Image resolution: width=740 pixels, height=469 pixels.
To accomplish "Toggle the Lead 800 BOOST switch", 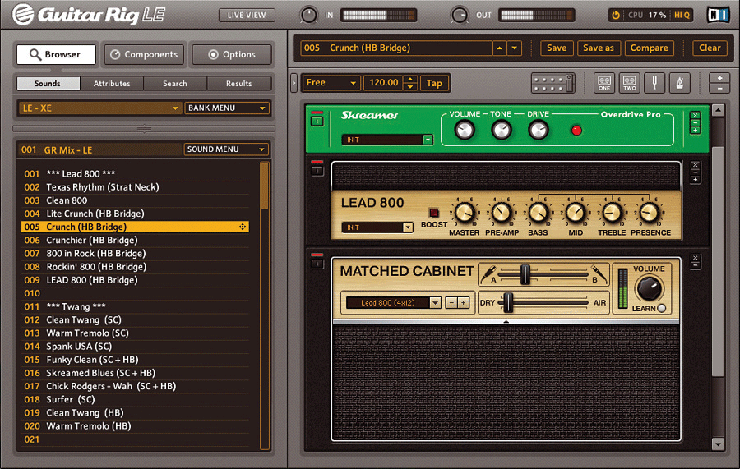I will pyautogui.click(x=433, y=212).
